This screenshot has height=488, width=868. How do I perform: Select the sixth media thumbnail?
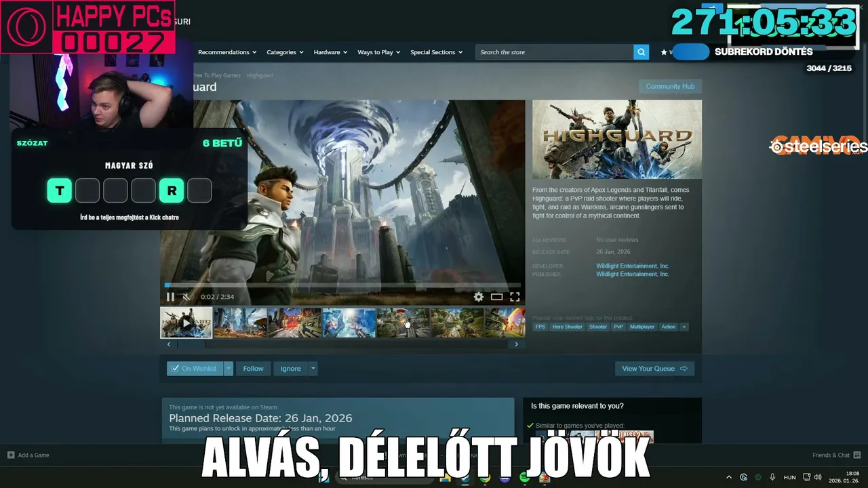[457, 323]
